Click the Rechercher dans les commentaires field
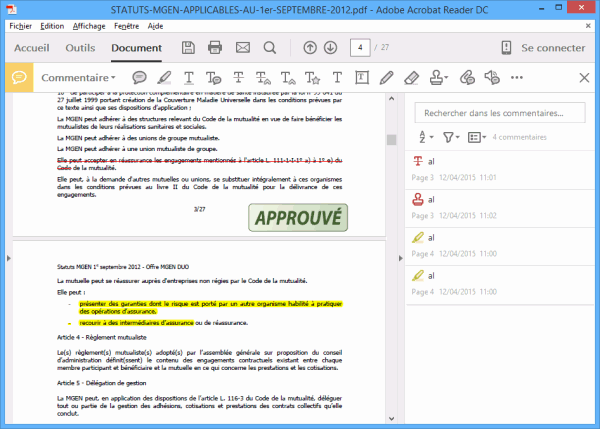The width and height of the screenshot is (600, 429). pos(500,113)
